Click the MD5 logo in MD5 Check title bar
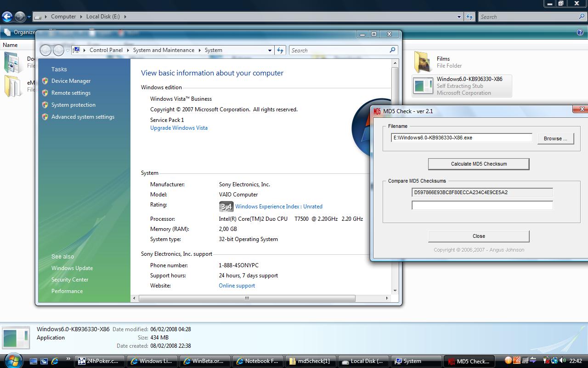 tap(377, 111)
